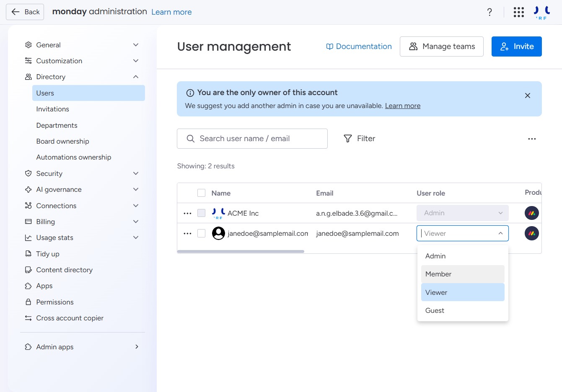Click the Directory people icon
Image resolution: width=562 pixels, height=392 pixels.
28,77
